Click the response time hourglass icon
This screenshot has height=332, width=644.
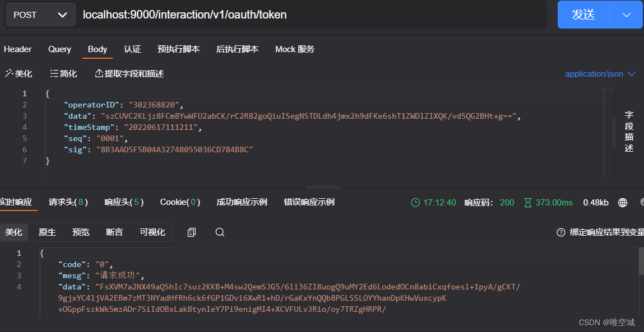click(527, 203)
